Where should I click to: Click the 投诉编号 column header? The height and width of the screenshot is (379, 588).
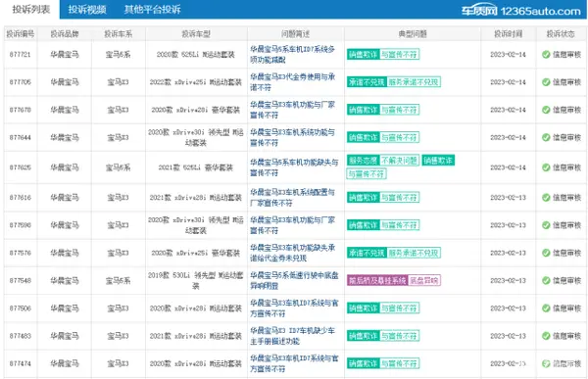coord(21,34)
